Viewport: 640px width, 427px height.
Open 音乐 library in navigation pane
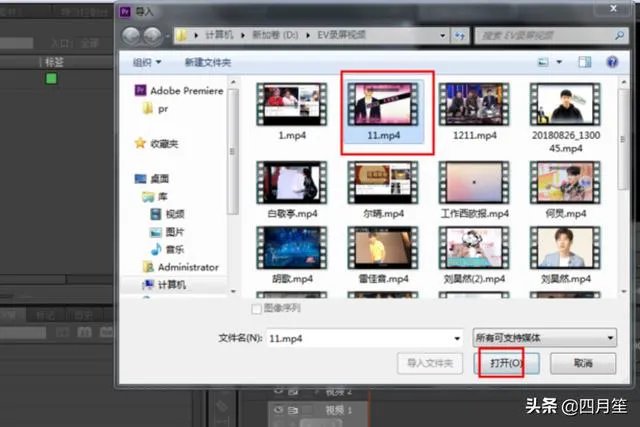click(167, 249)
